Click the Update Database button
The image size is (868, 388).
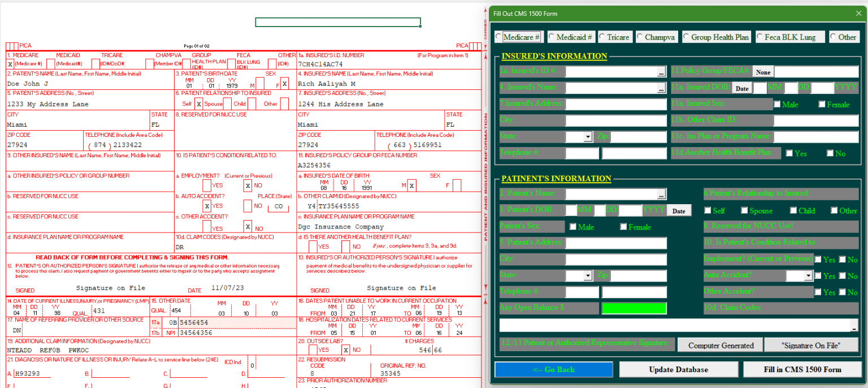pos(678,369)
